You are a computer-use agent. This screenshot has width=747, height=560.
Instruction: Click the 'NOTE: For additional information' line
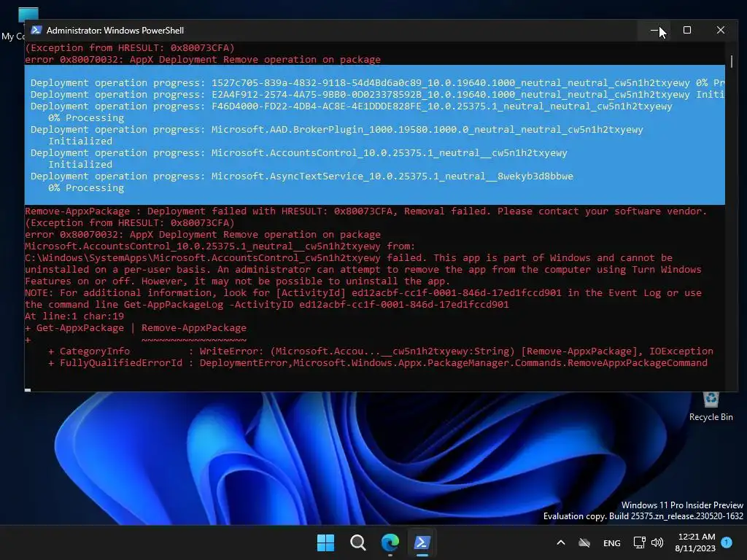(363, 293)
